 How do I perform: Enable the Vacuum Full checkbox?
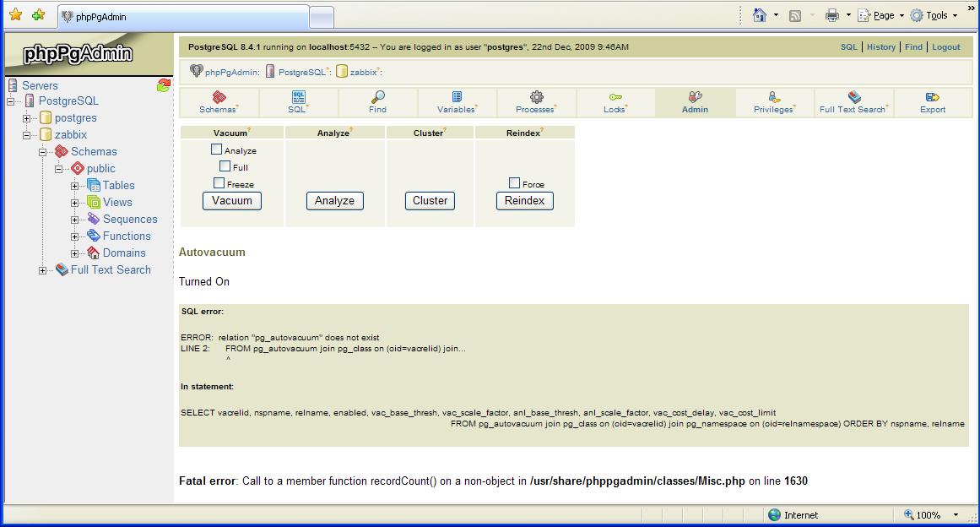pyautogui.click(x=225, y=166)
